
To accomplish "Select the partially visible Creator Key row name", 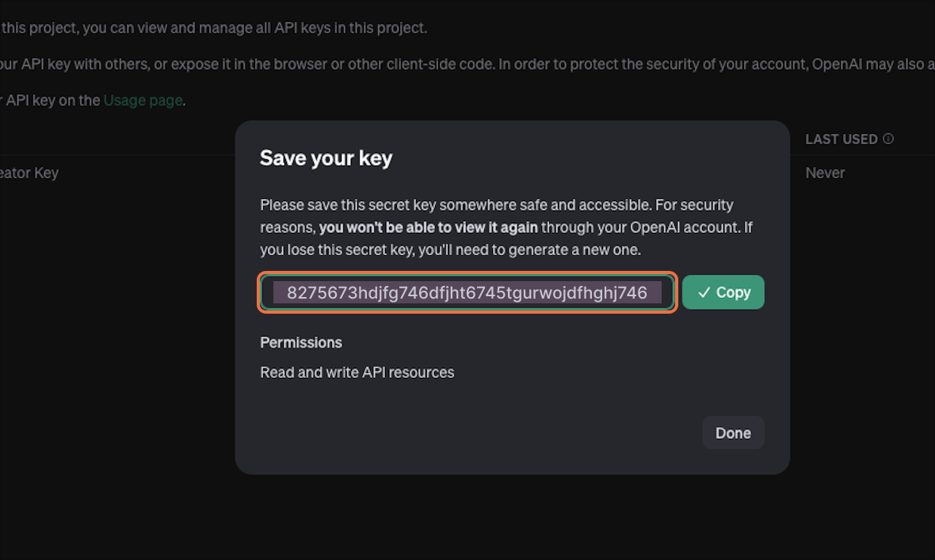I will (29, 173).
